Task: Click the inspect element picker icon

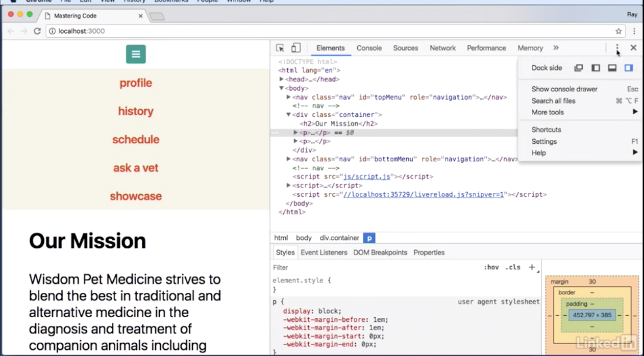Action: point(280,48)
